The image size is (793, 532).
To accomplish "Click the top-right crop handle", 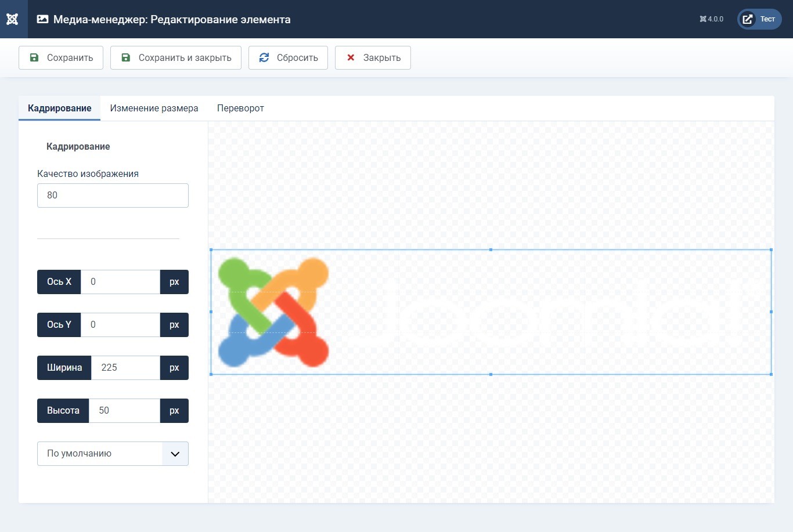I will point(771,250).
